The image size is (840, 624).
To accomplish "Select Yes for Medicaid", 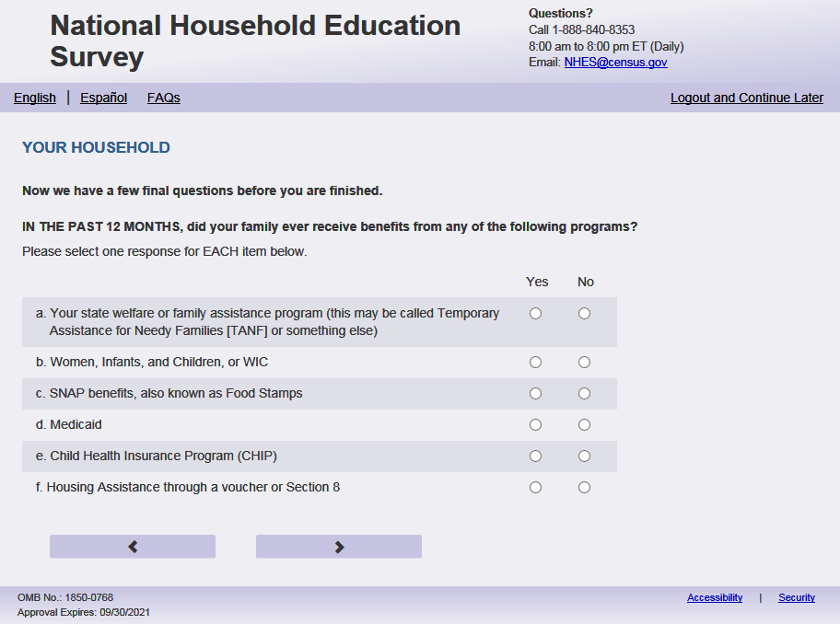I will coord(536,425).
